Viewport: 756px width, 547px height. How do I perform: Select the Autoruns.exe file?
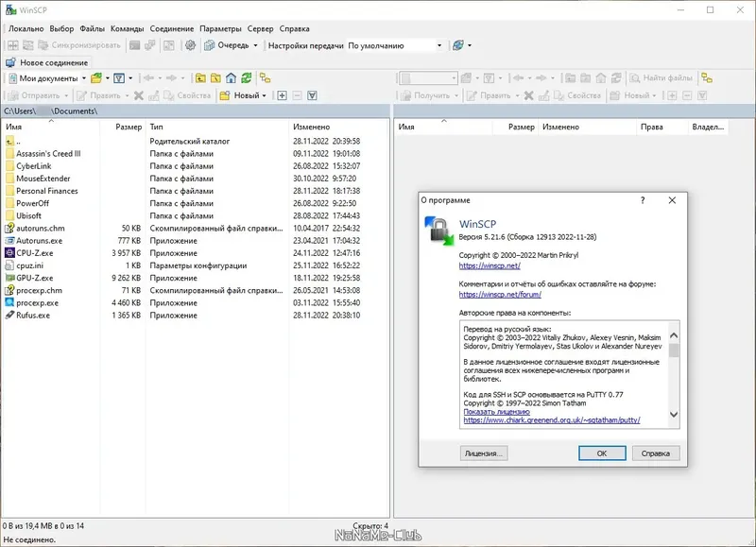(x=195, y=241)
